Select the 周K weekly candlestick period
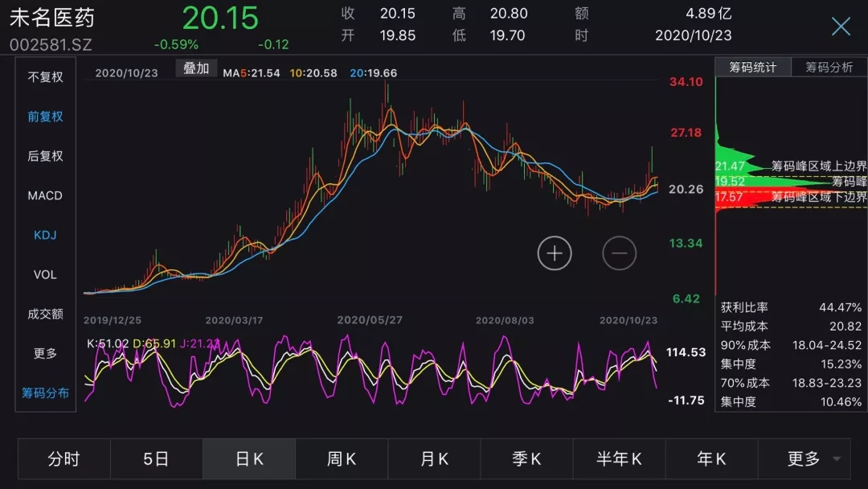The height and width of the screenshot is (489, 868). [x=342, y=459]
